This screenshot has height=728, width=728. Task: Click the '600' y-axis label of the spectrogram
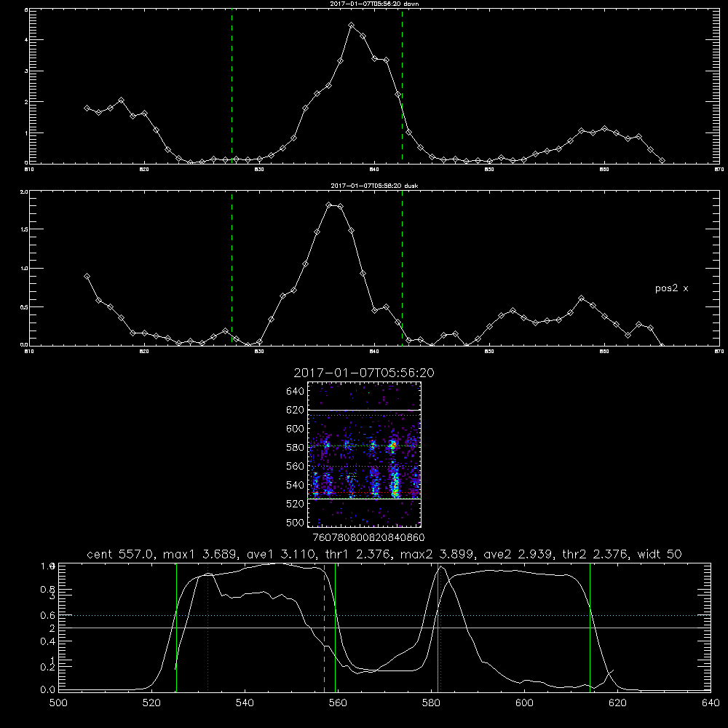pyautogui.click(x=296, y=429)
